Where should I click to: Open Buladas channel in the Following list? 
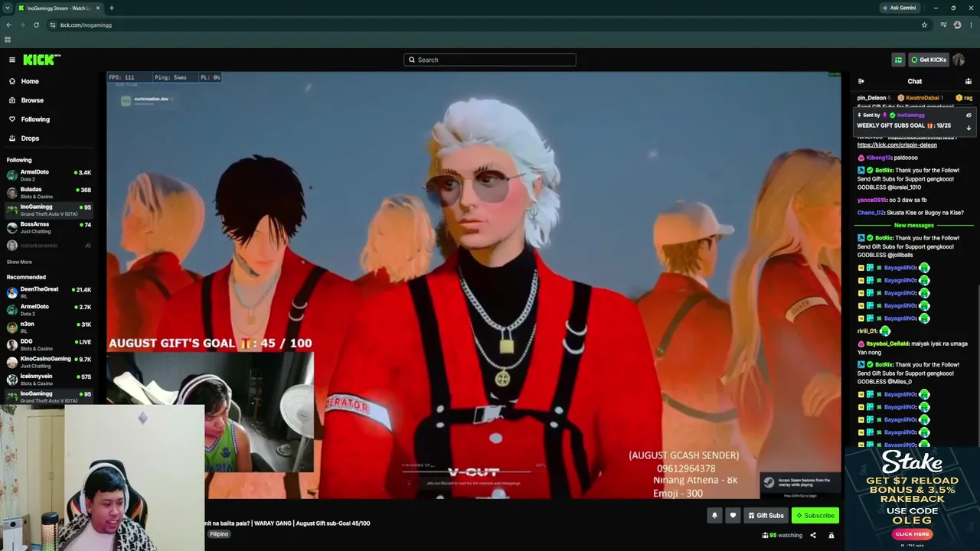[x=47, y=192]
